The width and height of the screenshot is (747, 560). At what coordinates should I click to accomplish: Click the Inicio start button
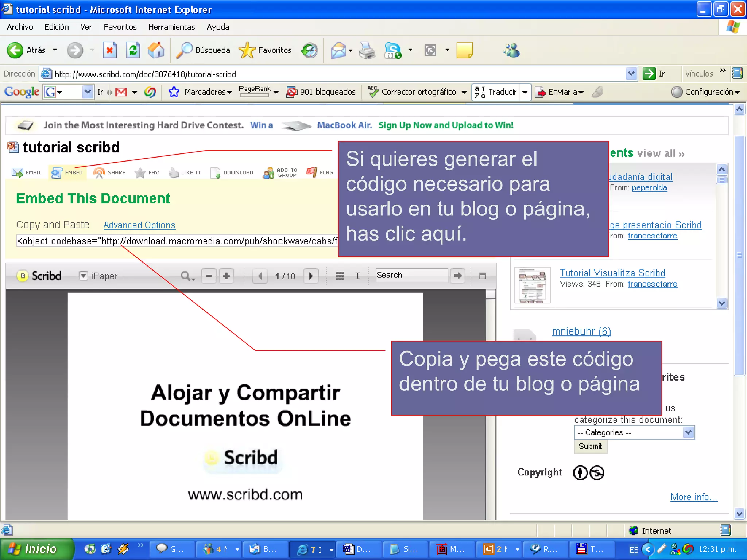(x=36, y=549)
